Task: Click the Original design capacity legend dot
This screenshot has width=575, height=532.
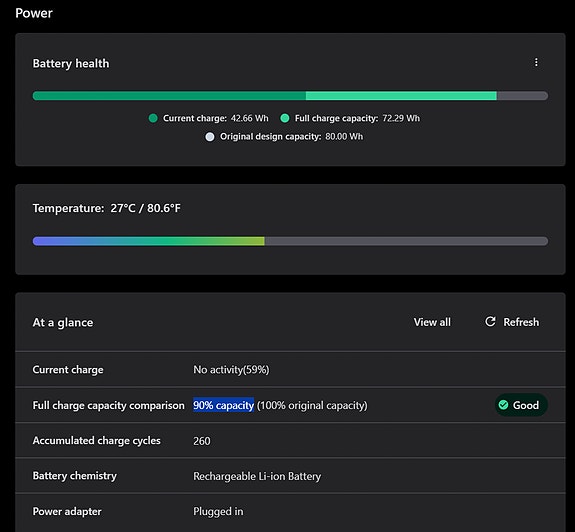Action: point(210,137)
